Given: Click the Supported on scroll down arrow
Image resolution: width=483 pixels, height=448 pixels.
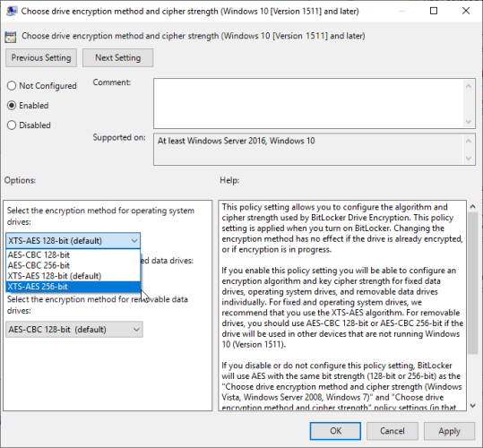Looking at the screenshot, I should pos(469,159).
